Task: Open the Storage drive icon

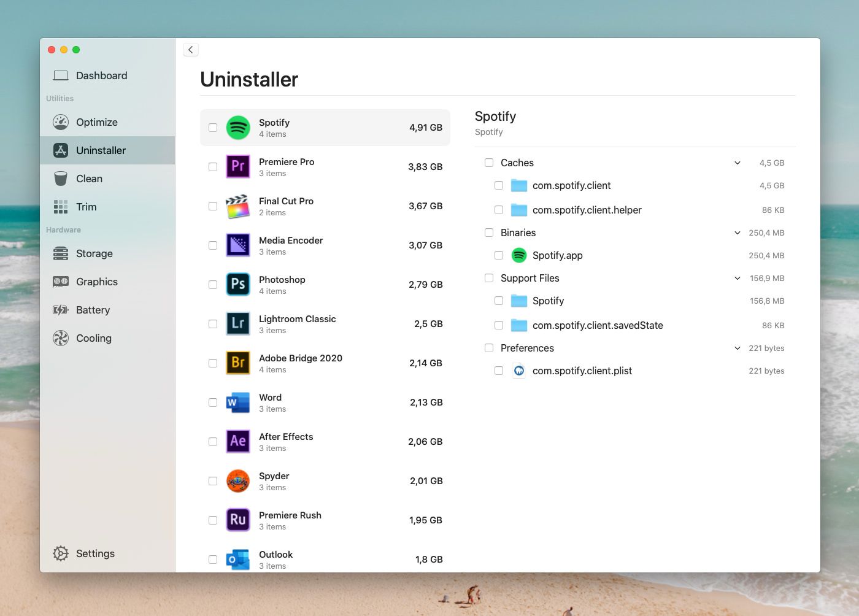Action: point(60,253)
